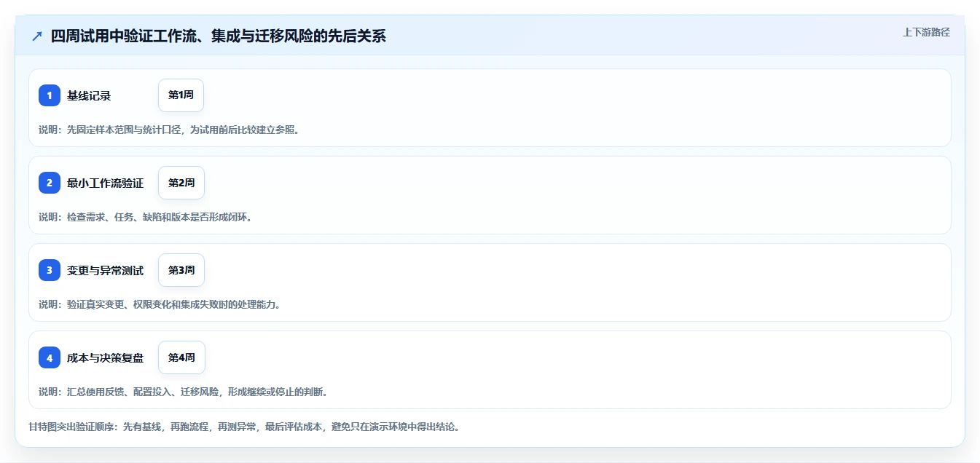Click the step 1 number badge
The image size is (980, 463).
point(50,95)
